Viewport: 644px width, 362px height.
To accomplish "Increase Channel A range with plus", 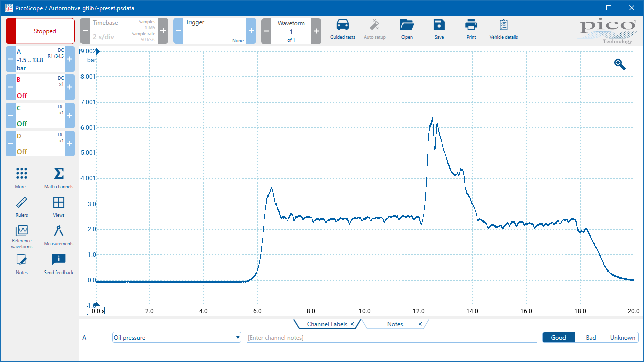I will pyautogui.click(x=70, y=59).
